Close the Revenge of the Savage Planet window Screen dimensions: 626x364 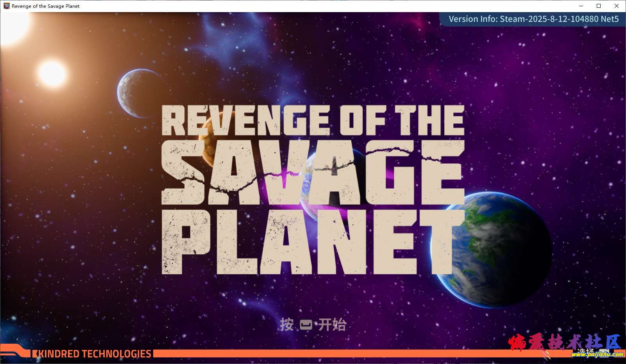coord(617,6)
